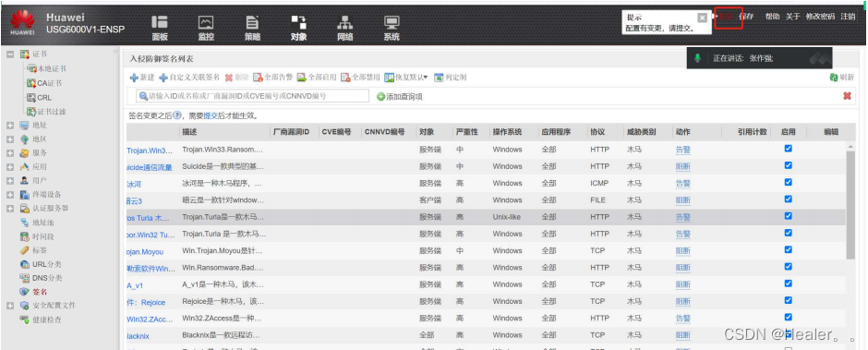The height and width of the screenshot is (350, 868).
Task: Click the 新建 plus icon
Action: 134,78
